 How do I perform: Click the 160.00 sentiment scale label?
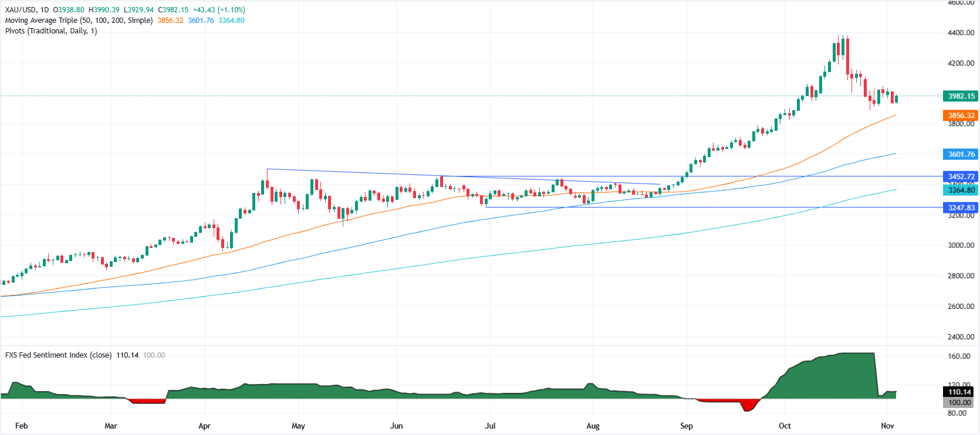(x=958, y=356)
